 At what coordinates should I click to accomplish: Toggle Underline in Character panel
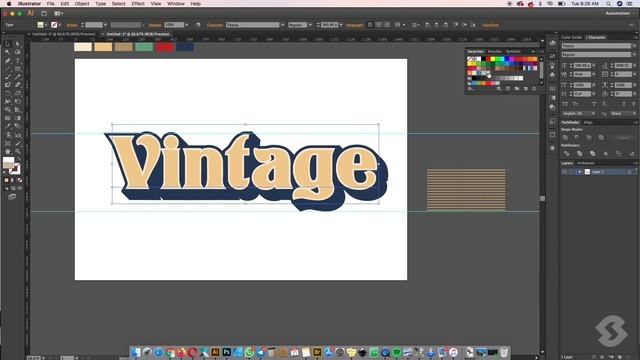tap(624, 104)
